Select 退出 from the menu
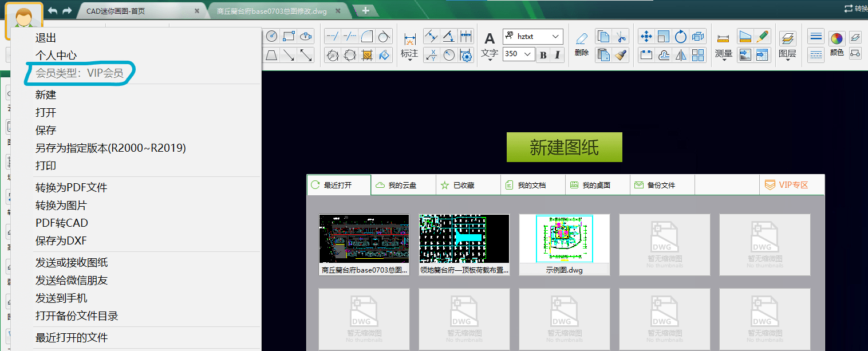868x351 pixels. tap(46, 38)
